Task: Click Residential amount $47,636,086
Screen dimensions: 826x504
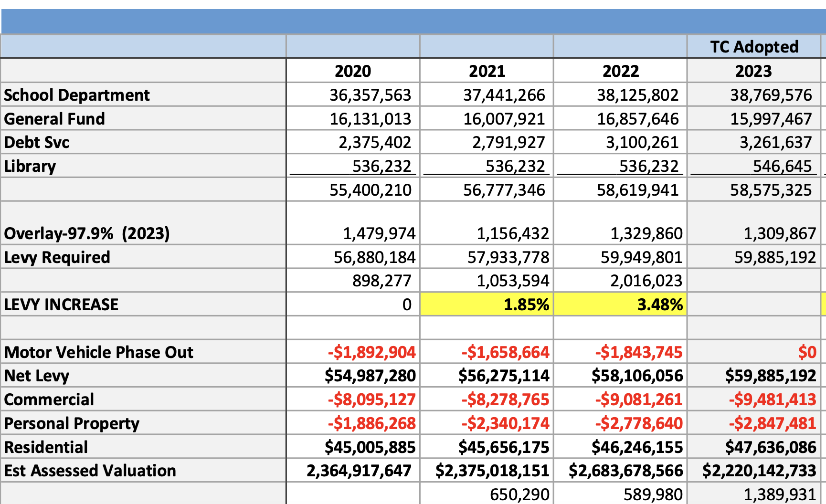Action: pyautogui.click(x=770, y=447)
